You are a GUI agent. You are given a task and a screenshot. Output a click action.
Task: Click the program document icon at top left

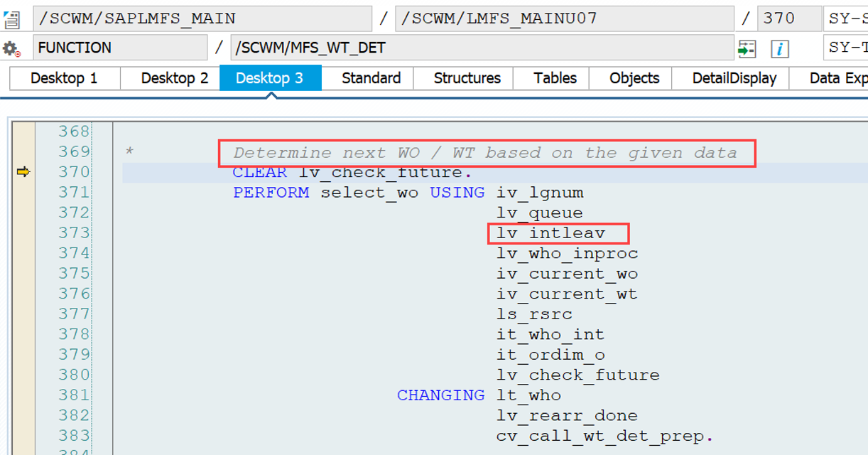pos(11,19)
